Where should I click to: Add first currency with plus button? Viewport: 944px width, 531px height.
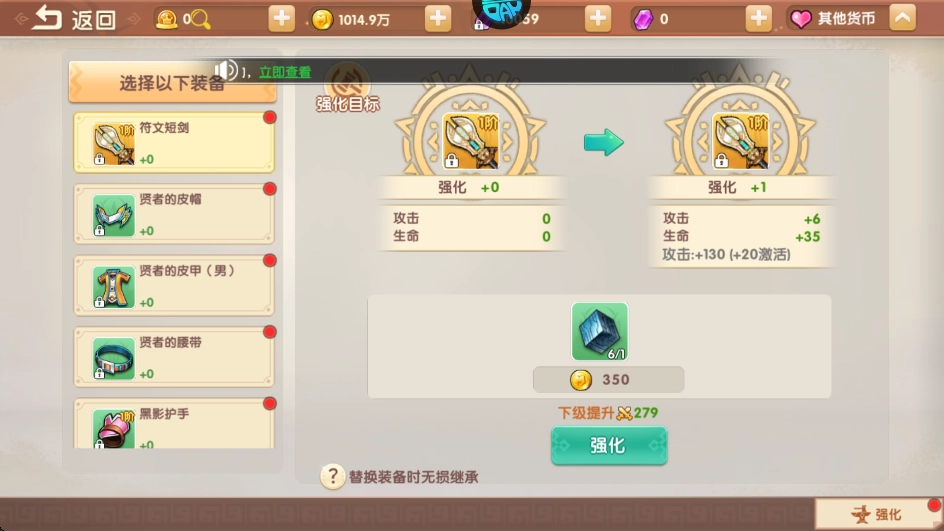(281, 19)
